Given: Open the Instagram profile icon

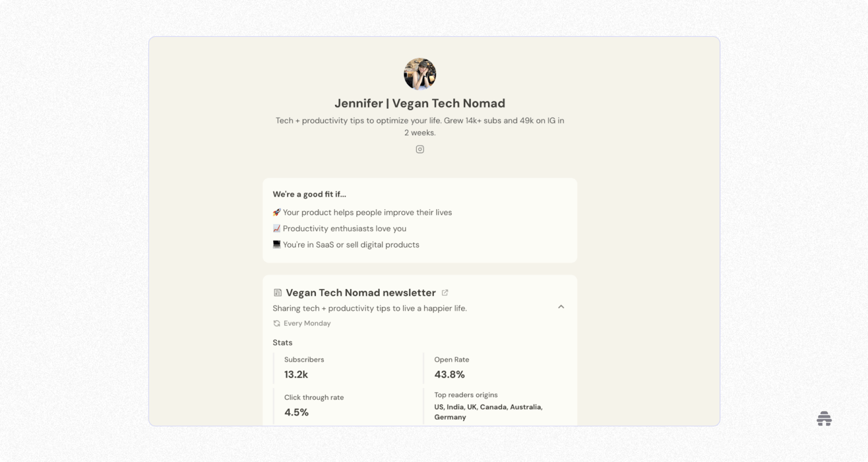Looking at the screenshot, I should point(420,149).
